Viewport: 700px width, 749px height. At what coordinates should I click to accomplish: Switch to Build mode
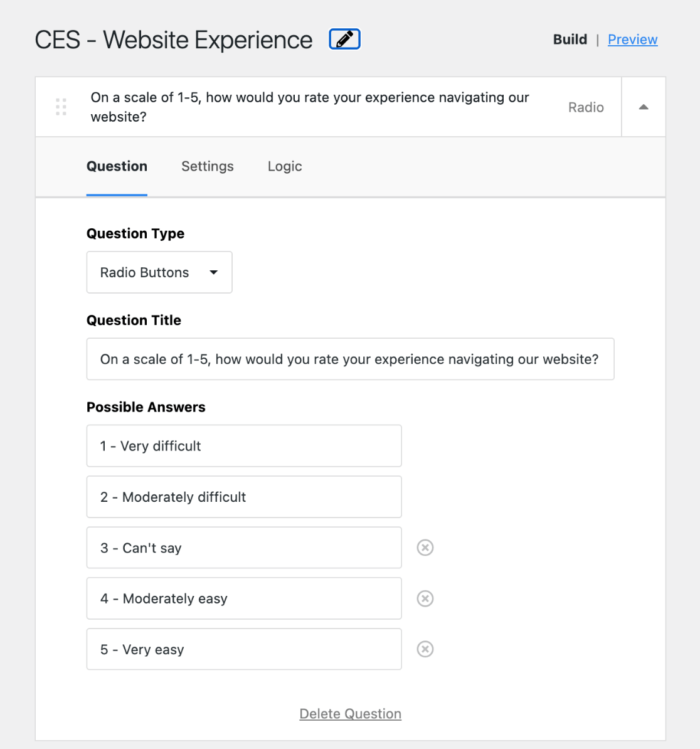click(570, 40)
